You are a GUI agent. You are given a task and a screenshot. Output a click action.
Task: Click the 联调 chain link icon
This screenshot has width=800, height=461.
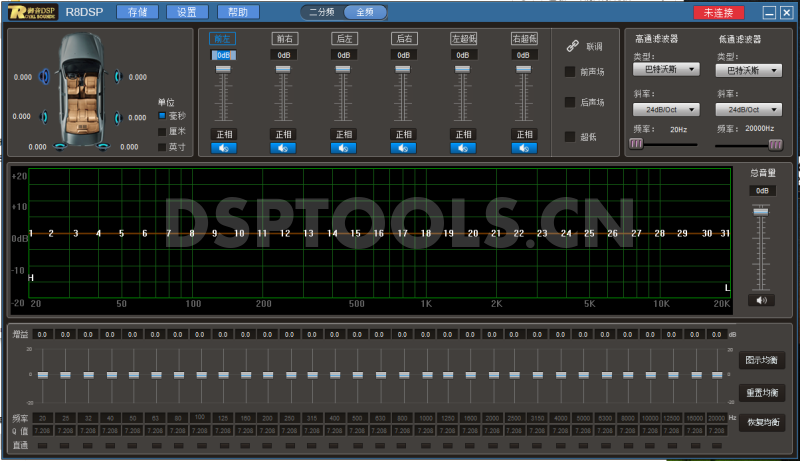pos(573,46)
